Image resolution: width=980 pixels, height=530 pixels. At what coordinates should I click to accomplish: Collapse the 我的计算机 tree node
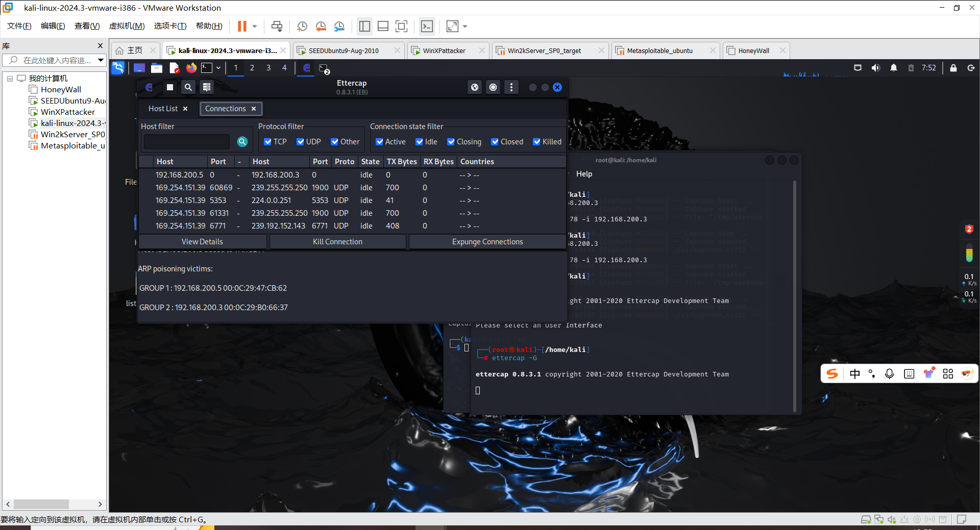click(x=10, y=79)
